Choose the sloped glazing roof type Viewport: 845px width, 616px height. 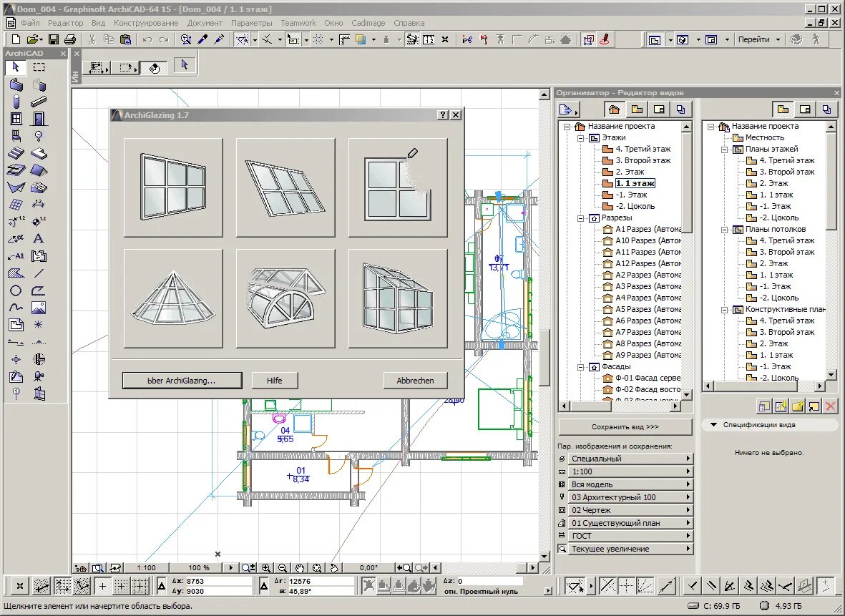(x=285, y=187)
